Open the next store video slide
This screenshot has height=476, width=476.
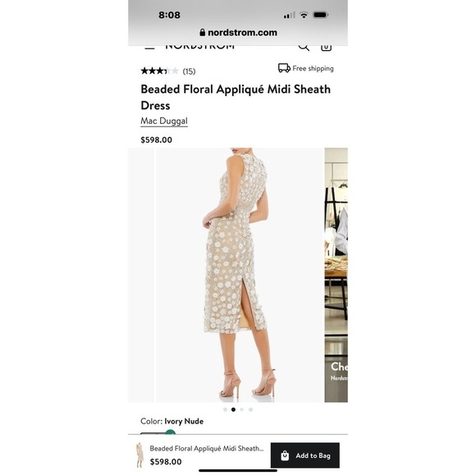click(x=336, y=275)
